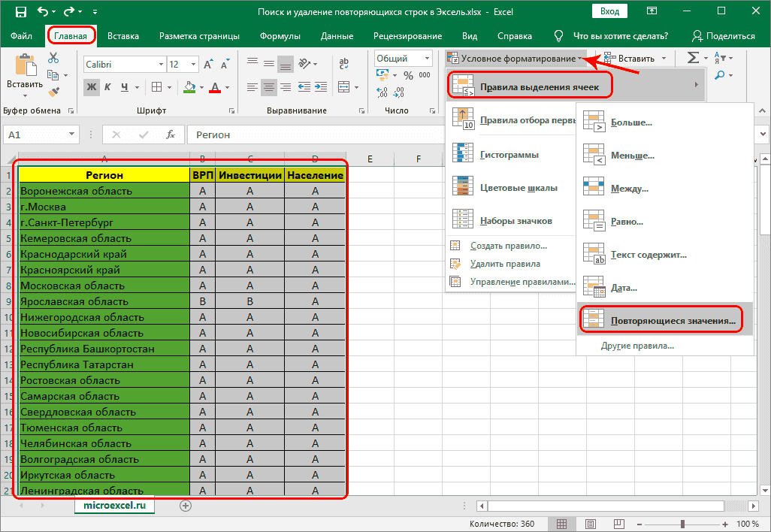
Task: Select the Format Painter icon
Action: point(53,91)
